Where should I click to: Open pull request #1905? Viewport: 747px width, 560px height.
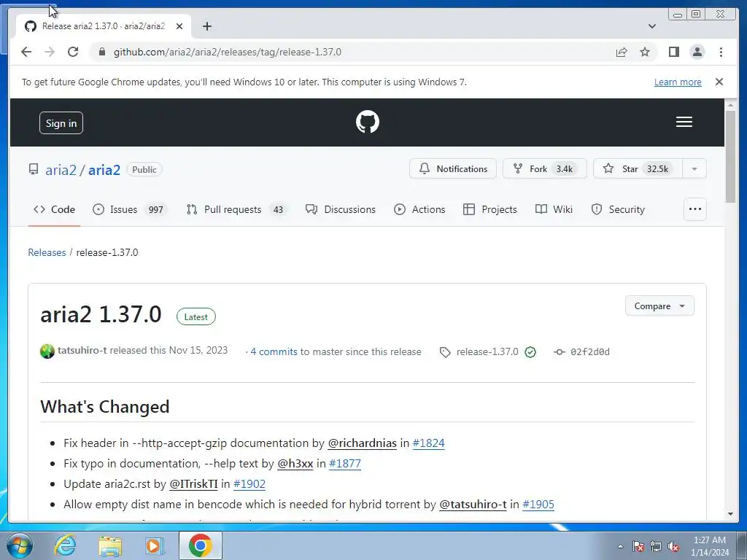click(x=538, y=505)
